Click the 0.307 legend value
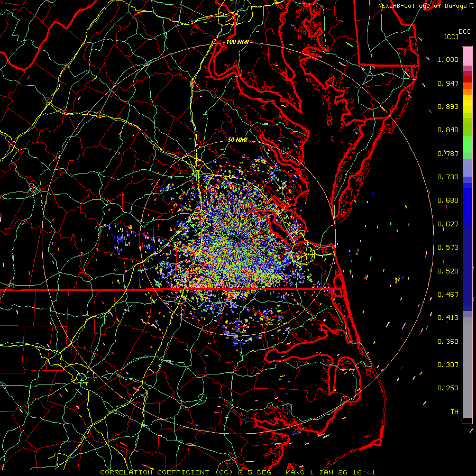The height and width of the screenshot is (476, 476). tap(448, 365)
